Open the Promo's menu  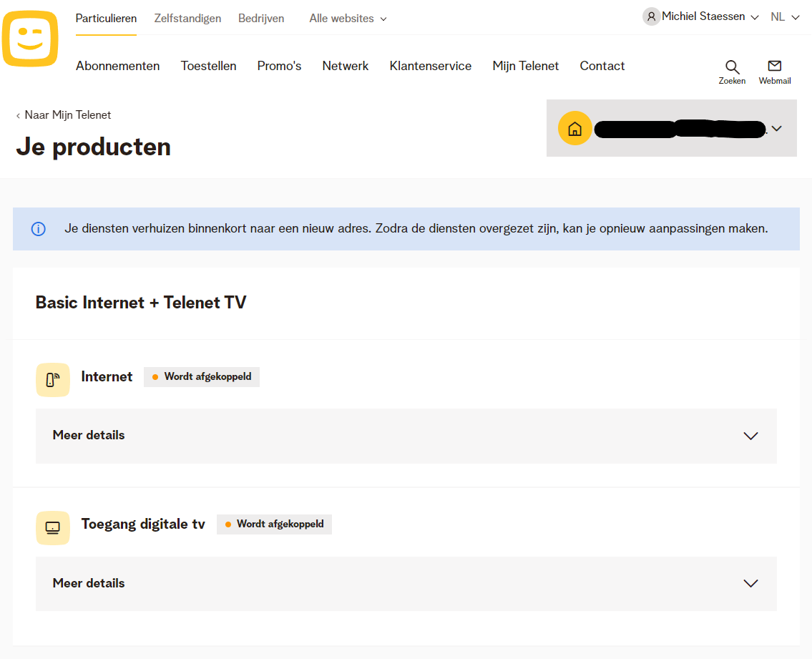279,66
